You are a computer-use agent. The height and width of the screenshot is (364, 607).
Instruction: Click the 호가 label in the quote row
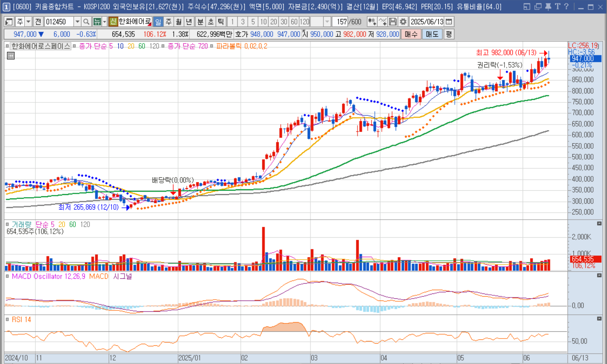pyautogui.click(x=242, y=34)
